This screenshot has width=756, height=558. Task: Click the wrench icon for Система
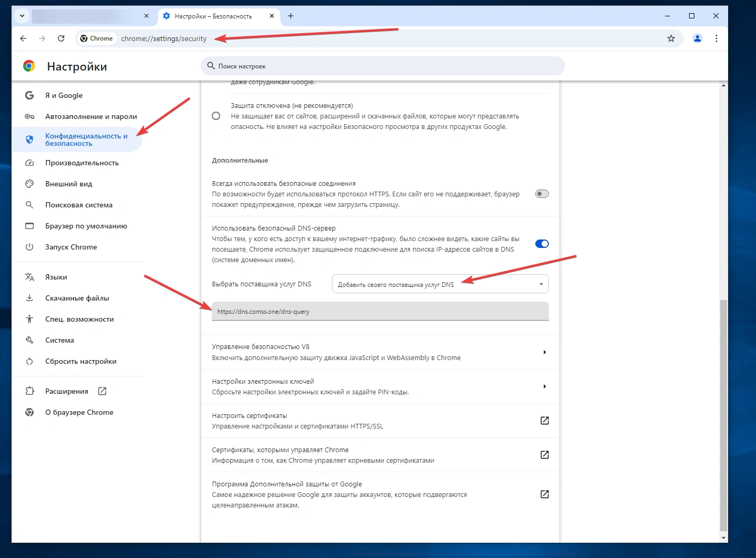pyautogui.click(x=30, y=340)
